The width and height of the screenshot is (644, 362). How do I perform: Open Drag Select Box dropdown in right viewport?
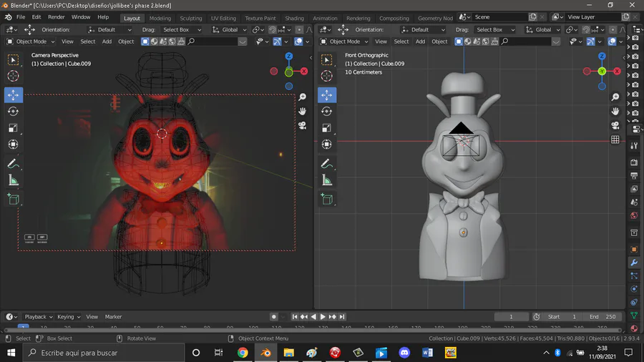coord(495,29)
